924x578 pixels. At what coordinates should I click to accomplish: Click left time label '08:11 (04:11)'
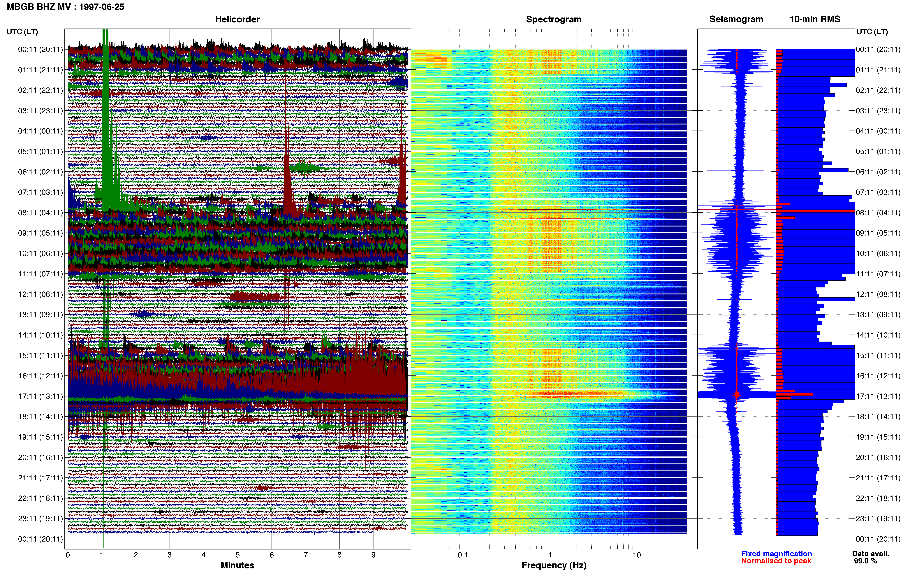pos(40,212)
